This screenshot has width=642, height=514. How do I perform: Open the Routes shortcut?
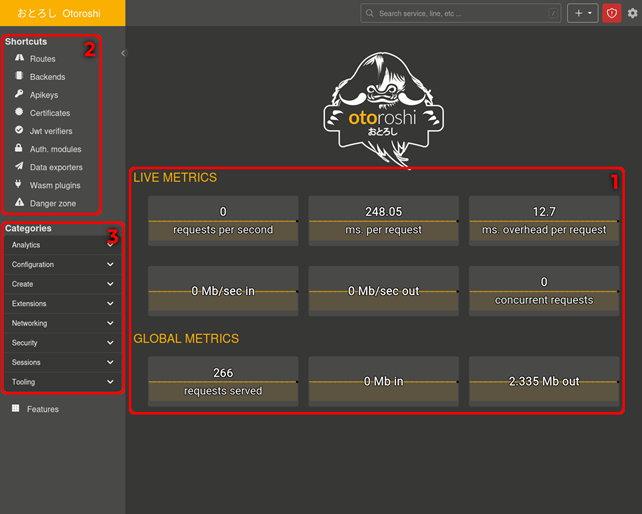point(43,59)
